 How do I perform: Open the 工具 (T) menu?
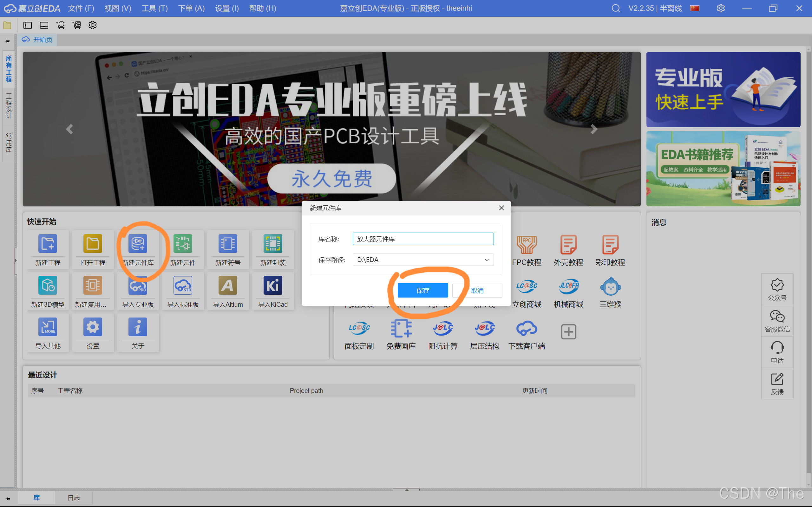(154, 8)
